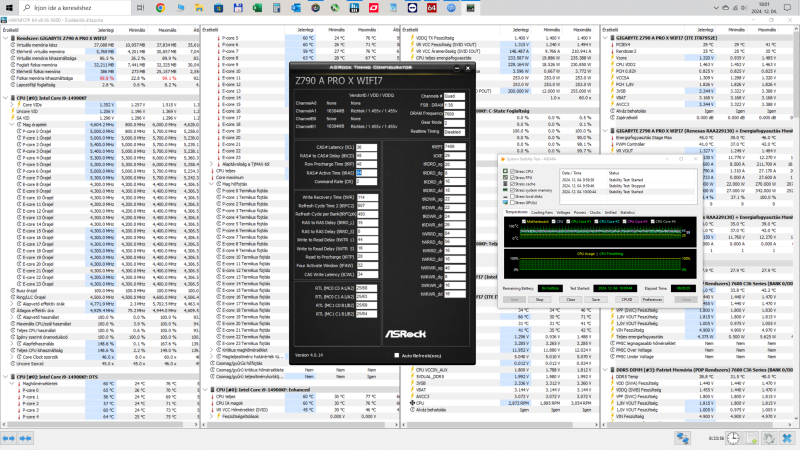Click the HWiNFO clock reset timer icon

733,438
